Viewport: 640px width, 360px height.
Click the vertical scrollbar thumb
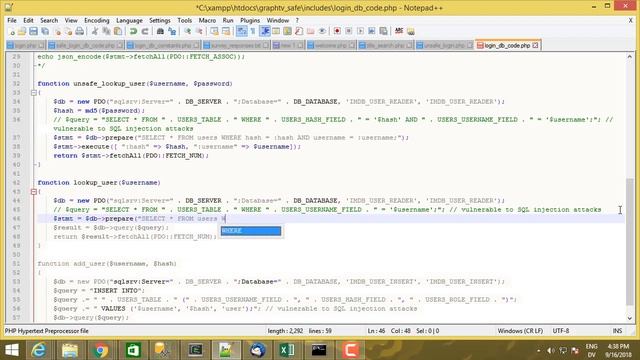pyautogui.click(x=629, y=241)
